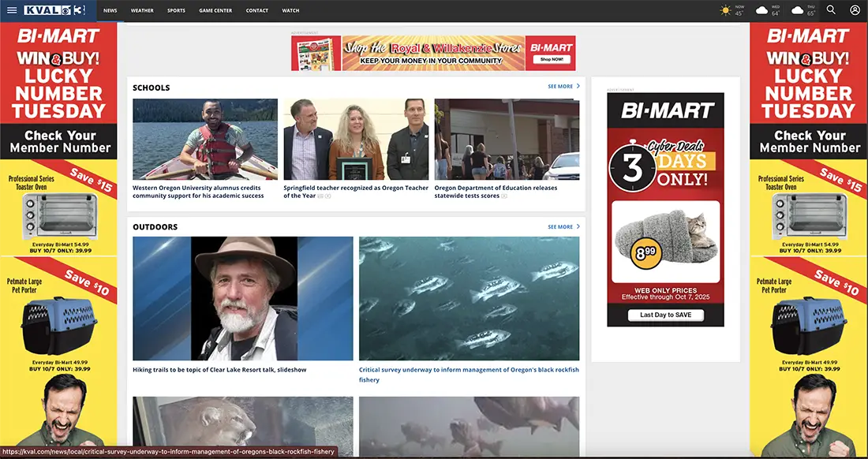Open the SPORTS menu item

point(176,10)
